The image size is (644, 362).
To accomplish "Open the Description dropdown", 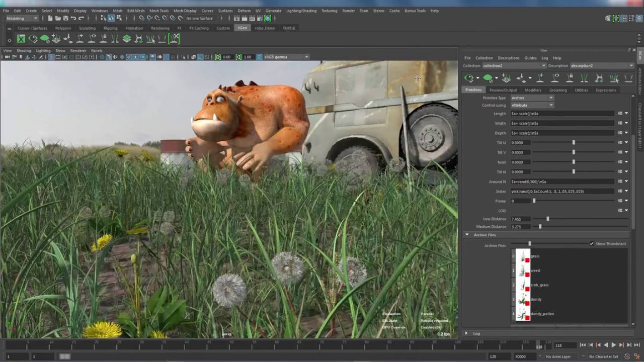I will pos(602,66).
